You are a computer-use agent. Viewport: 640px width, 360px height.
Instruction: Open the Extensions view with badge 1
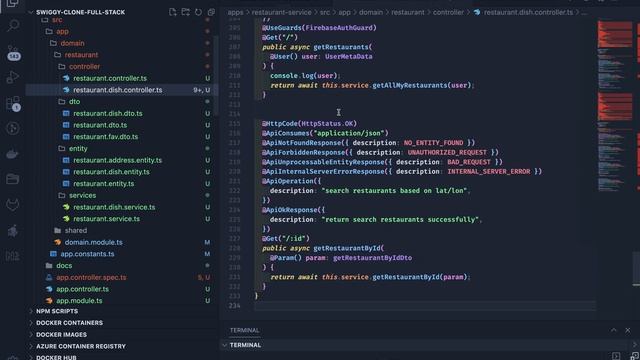tap(13, 104)
